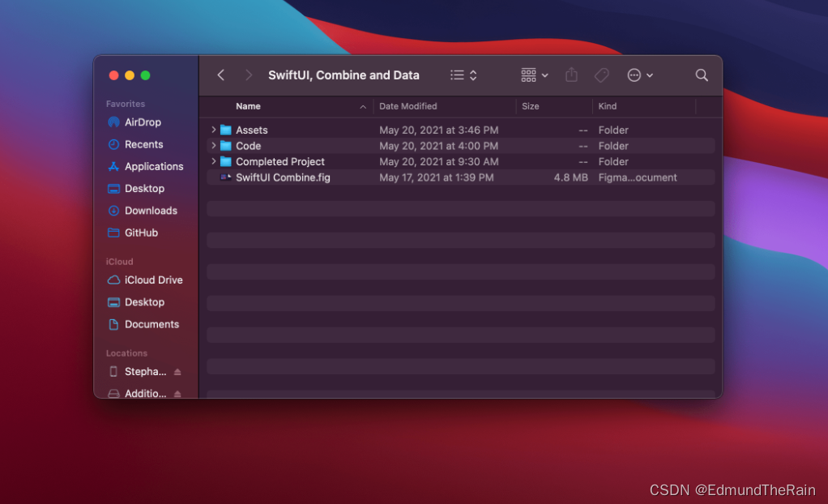Click the Edit Tags icon
Image resolution: width=828 pixels, height=504 pixels.
[601, 75]
